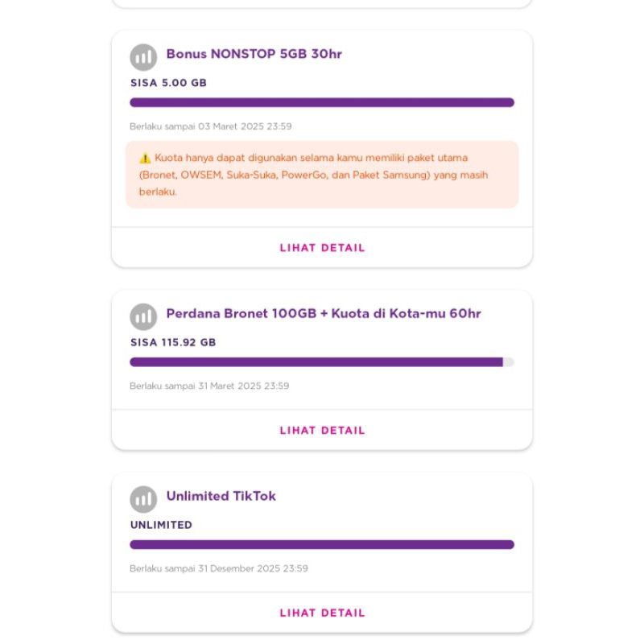The height and width of the screenshot is (644, 644).
Task: Click the Unlimited TikTok progress bar
Action: point(322,544)
